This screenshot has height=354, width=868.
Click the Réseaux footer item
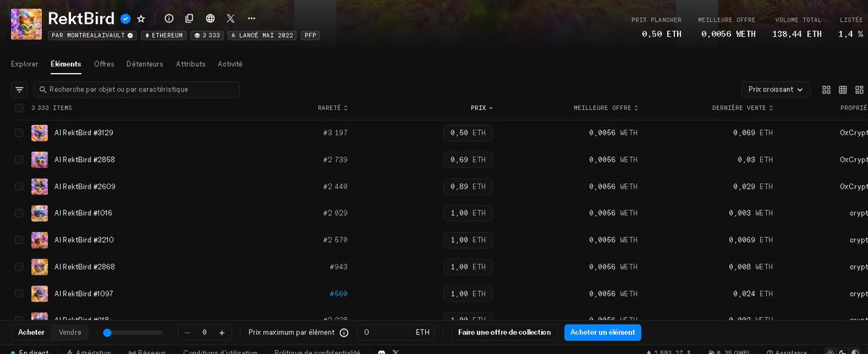click(147, 352)
